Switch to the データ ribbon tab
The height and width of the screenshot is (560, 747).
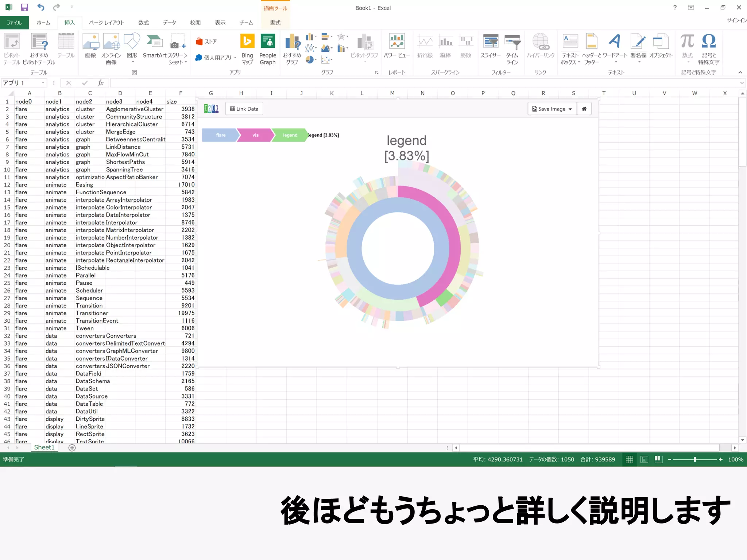pos(169,23)
